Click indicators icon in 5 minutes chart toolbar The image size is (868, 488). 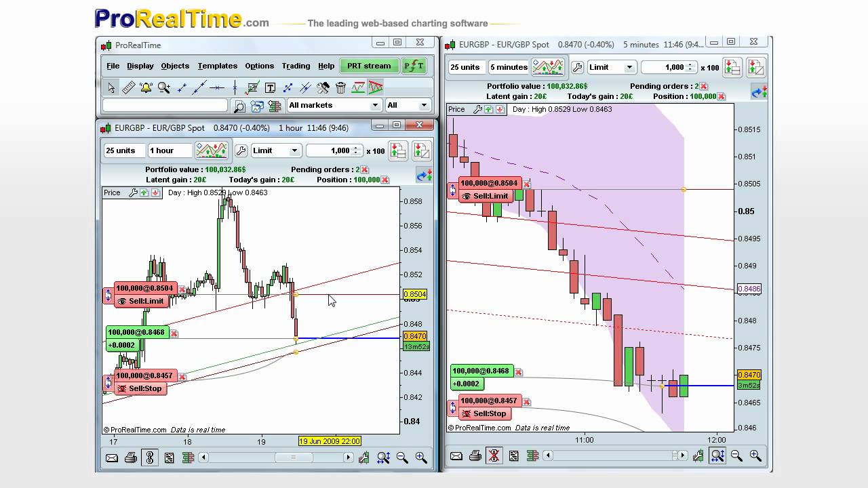coord(548,67)
